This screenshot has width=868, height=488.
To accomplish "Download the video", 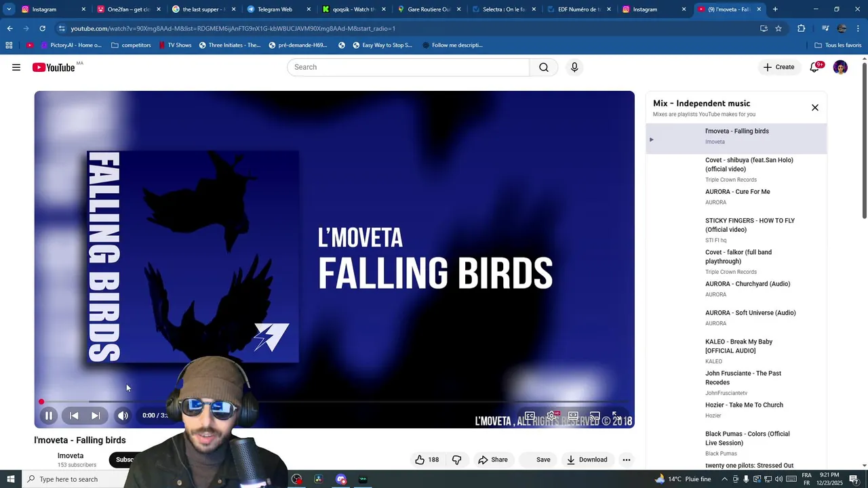I will [x=587, y=460].
